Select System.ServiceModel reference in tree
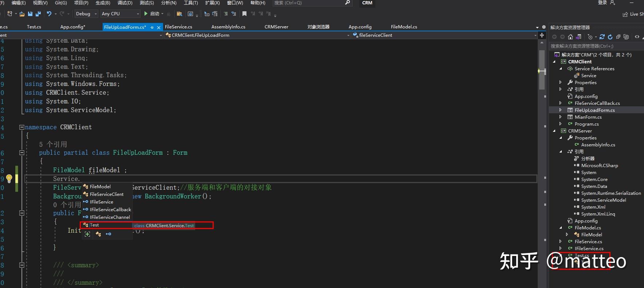Image resolution: width=644 pixels, height=288 pixels. coord(604,200)
